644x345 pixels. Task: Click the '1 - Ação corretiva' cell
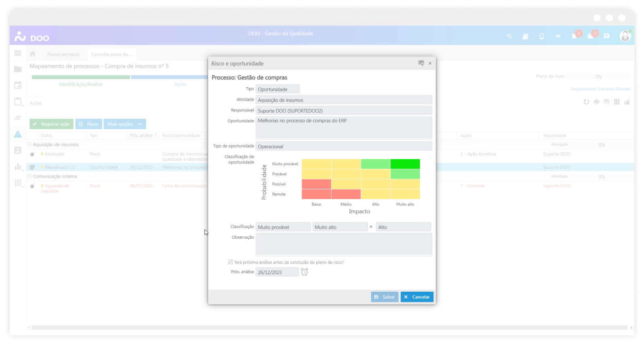click(x=478, y=154)
